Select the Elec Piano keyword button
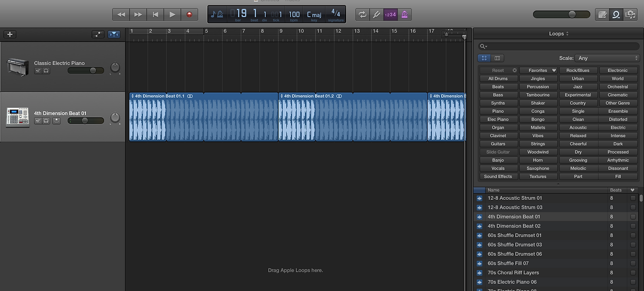 (498, 119)
